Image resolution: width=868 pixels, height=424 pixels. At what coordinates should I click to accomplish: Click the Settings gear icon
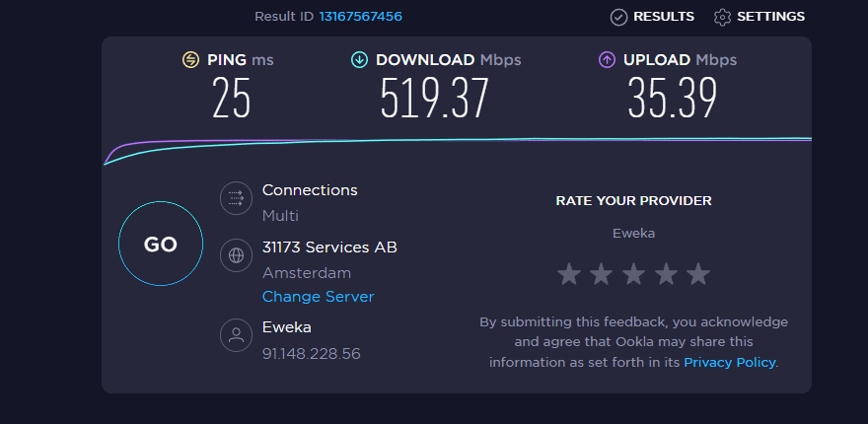tap(723, 17)
